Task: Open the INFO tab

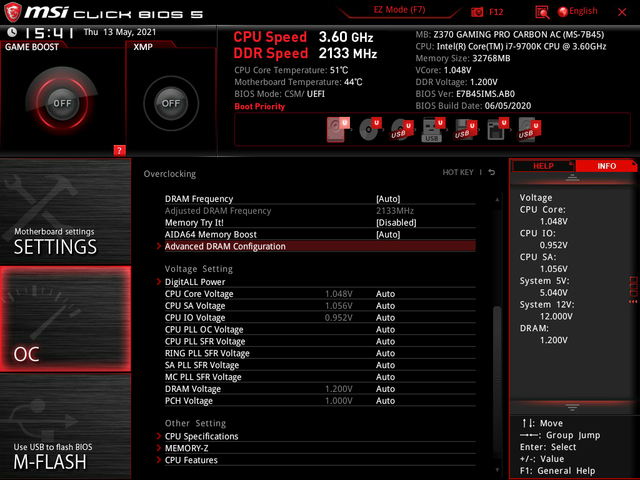Action: click(x=606, y=166)
